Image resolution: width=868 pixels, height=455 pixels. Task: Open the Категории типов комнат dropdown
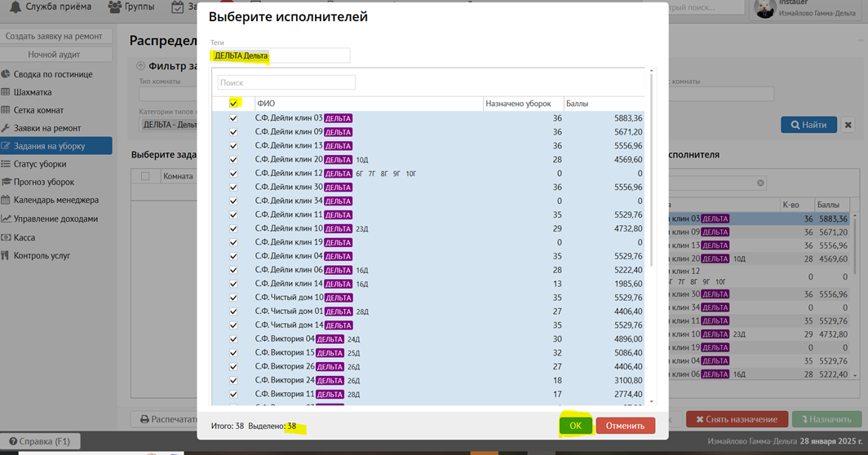point(168,124)
